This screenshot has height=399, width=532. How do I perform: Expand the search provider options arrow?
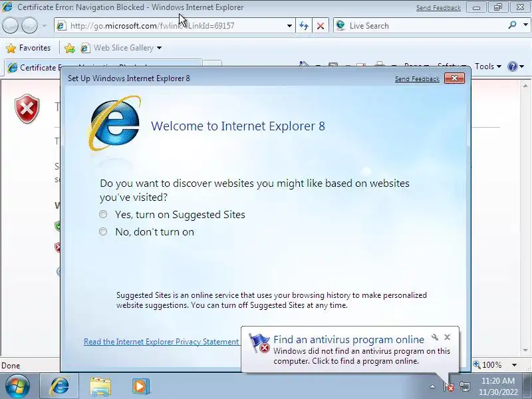click(x=525, y=25)
